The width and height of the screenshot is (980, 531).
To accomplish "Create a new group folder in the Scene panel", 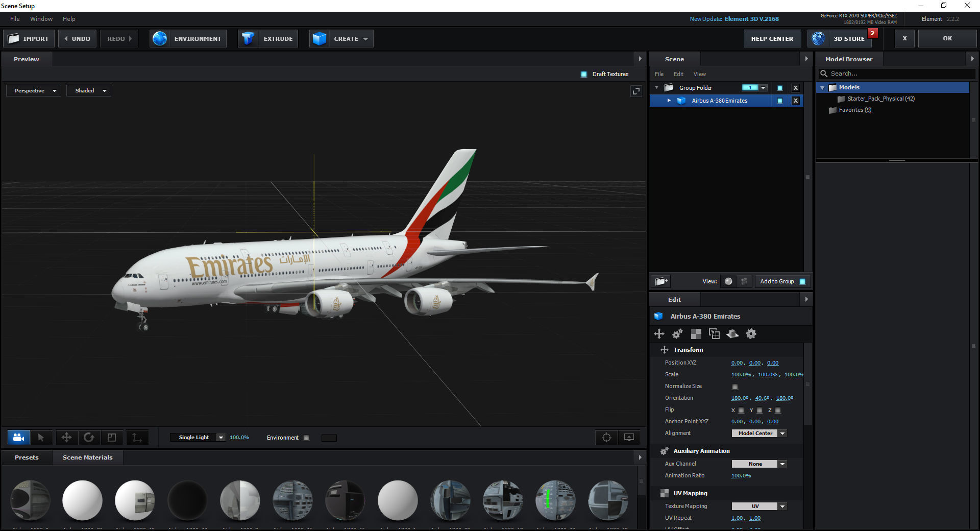I will tap(661, 281).
